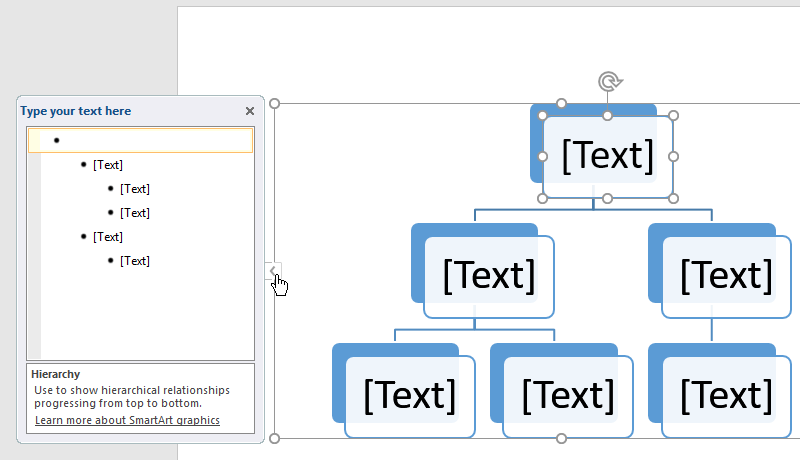The image size is (800, 460).
Task: Pick the bottom-right [Text] shape in hierarchy
Action: click(x=725, y=397)
